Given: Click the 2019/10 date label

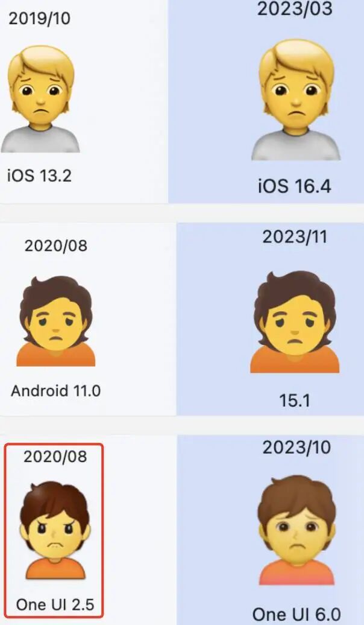Looking at the screenshot, I should [x=39, y=19].
